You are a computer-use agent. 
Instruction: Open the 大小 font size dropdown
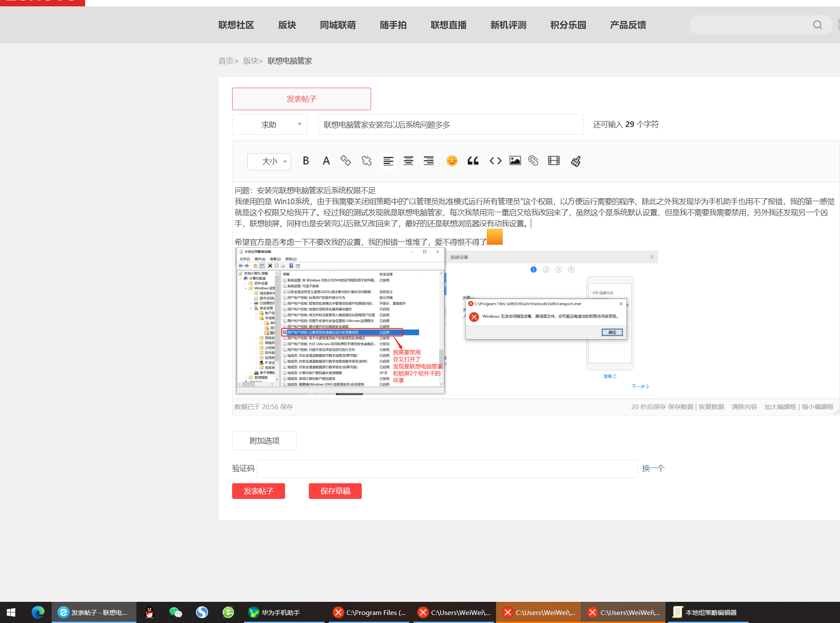pyautogui.click(x=269, y=161)
